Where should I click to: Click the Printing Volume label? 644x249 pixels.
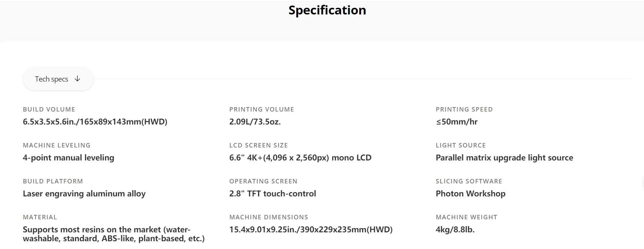click(261, 109)
